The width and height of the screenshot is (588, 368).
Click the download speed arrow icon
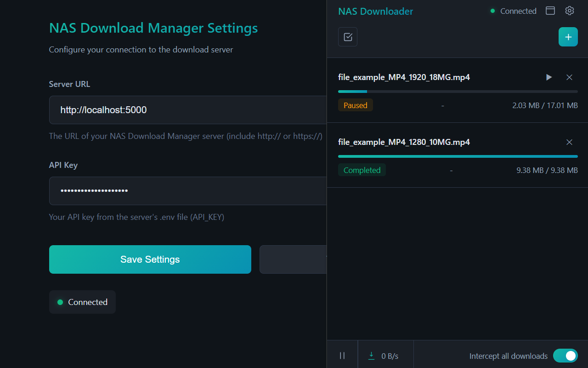(x=372, y=356)
